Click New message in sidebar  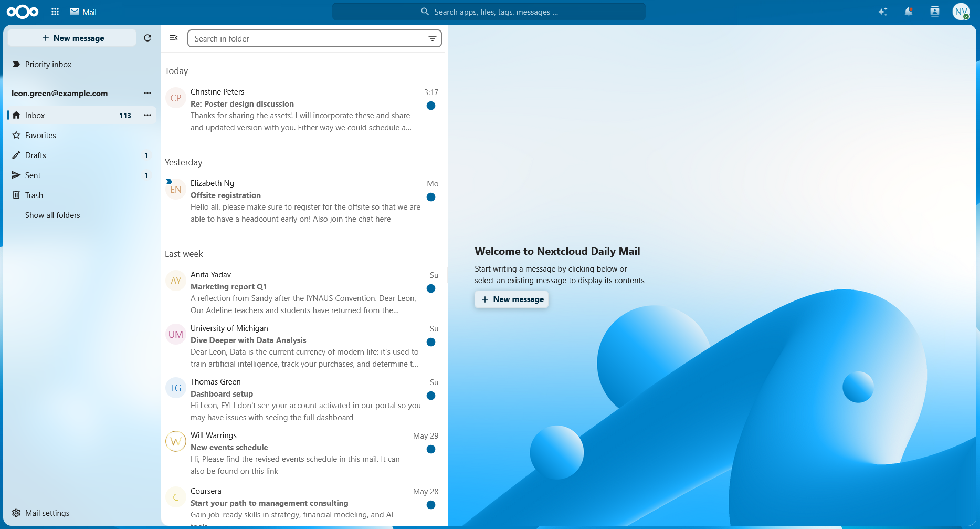click(72, 38)
